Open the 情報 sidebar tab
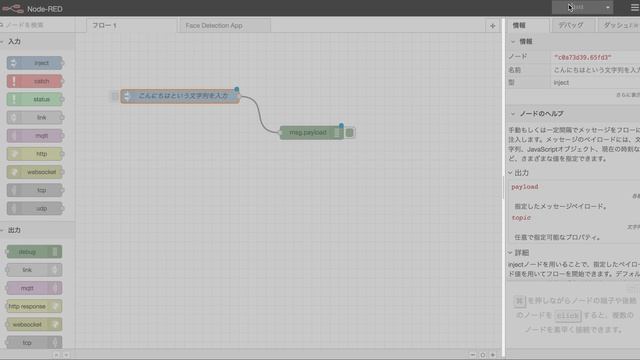The height and width of the screenshot is (360, 640). pyautogui.click(x=529, y=26)
